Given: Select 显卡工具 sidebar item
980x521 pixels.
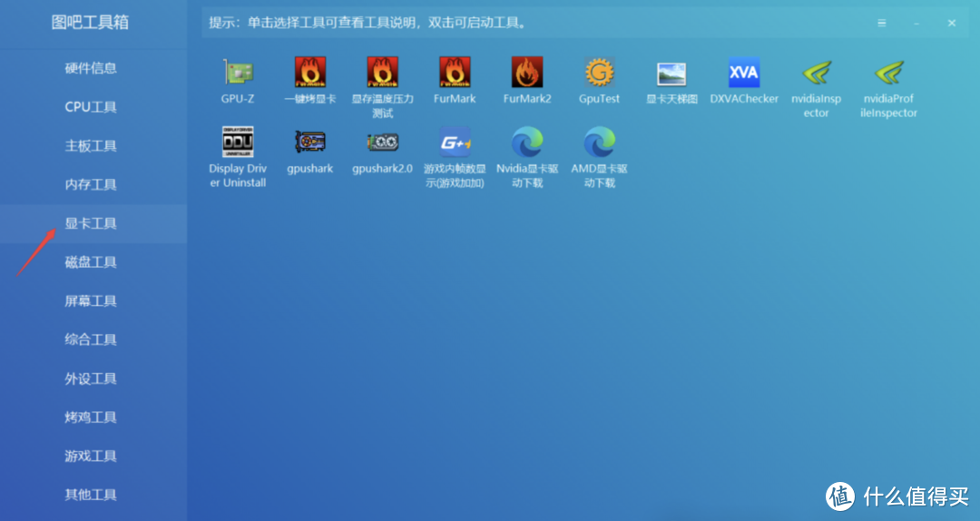Looking at the screenshot, I should (93, 223).
